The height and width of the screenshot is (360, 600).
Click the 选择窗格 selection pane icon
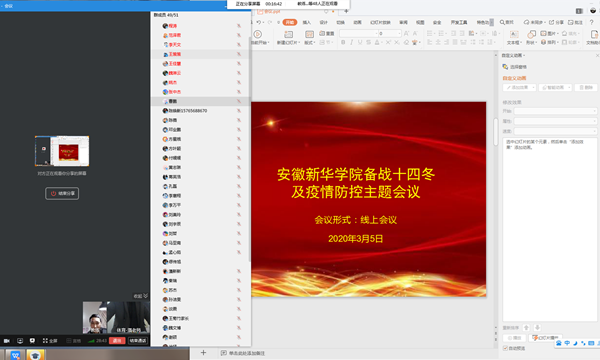[505, 67]
